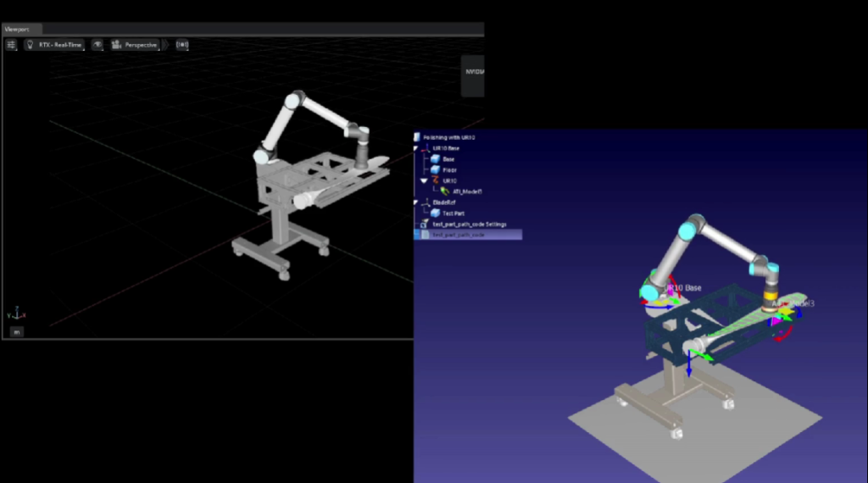Click the meters unit button in viewport
Viewport: 868px width, 483px height.
pos(17,331)
